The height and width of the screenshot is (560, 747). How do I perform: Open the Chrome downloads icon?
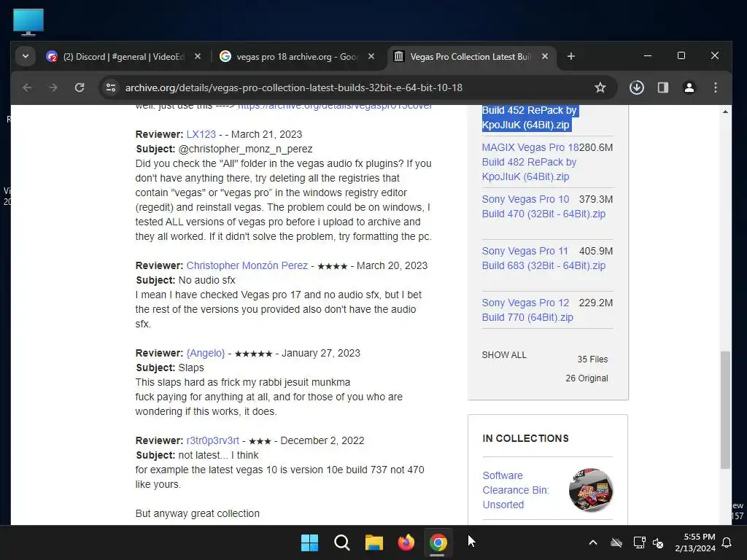[637, 87]
